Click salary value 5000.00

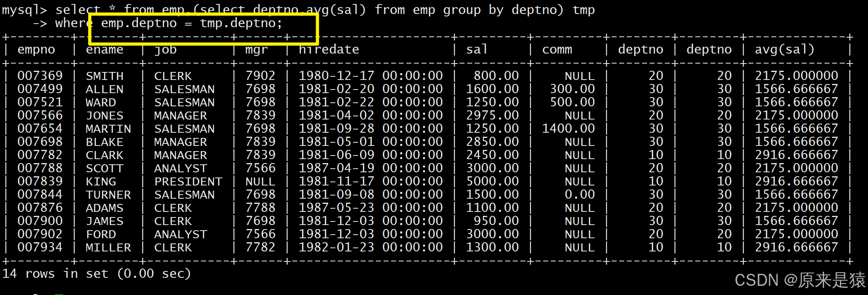(493, 181)
